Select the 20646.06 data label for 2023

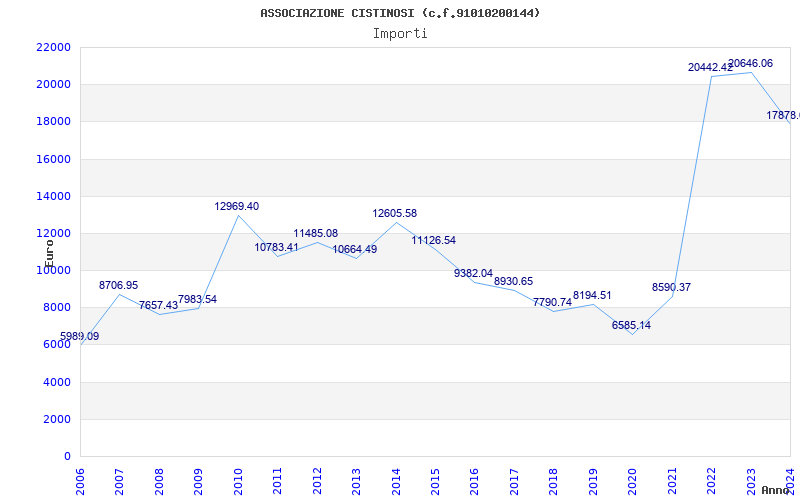(750, 64)
